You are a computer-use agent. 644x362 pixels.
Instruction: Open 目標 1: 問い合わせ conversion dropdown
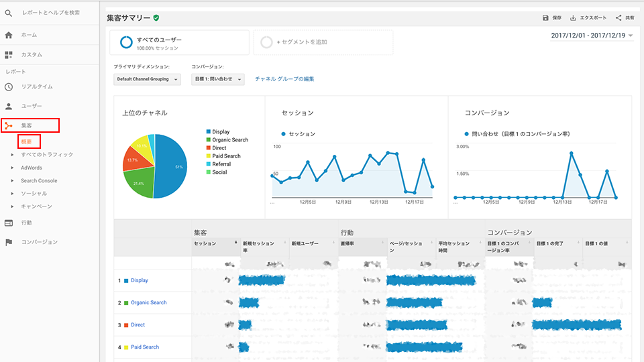(x=217, y=79)
